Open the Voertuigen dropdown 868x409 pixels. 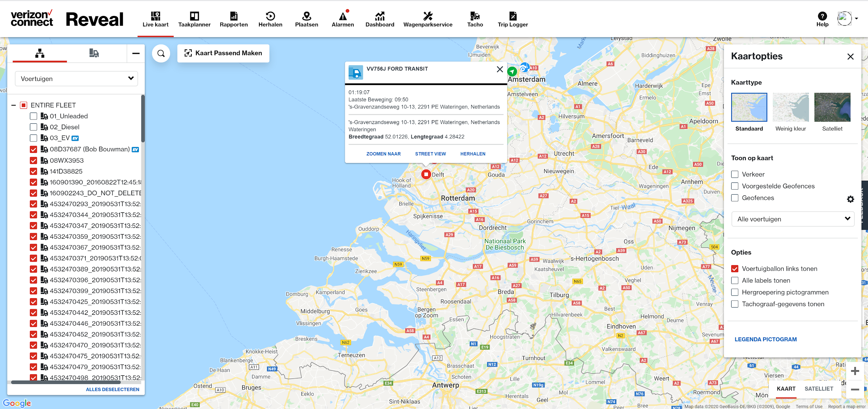point(76,79)
